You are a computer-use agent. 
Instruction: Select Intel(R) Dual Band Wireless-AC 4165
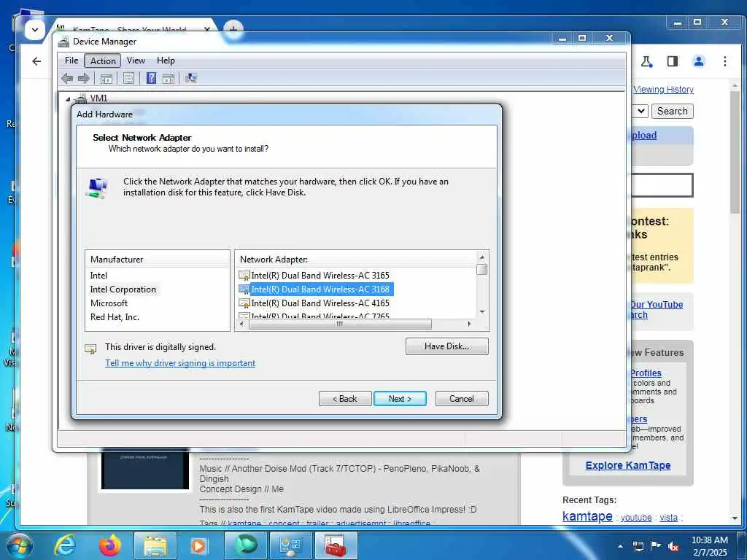pyautogui.click(x=320, y=303)
